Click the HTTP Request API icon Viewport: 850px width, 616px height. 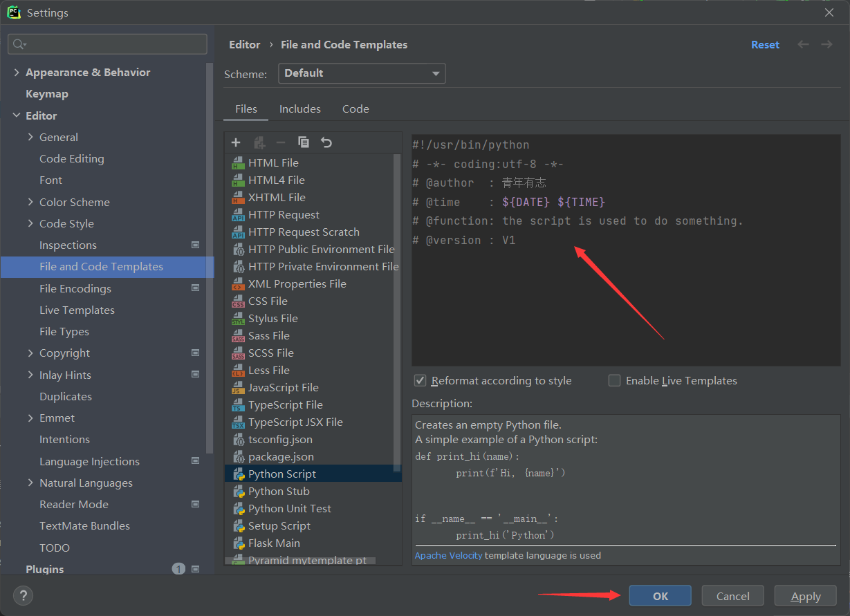coord(238,215)
